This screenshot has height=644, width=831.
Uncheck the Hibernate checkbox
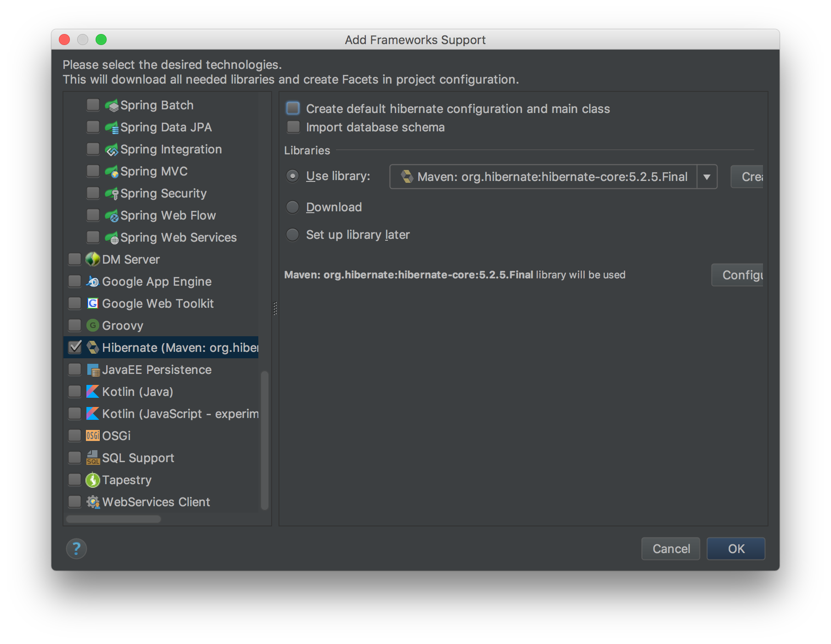click(x=75, y=347)
